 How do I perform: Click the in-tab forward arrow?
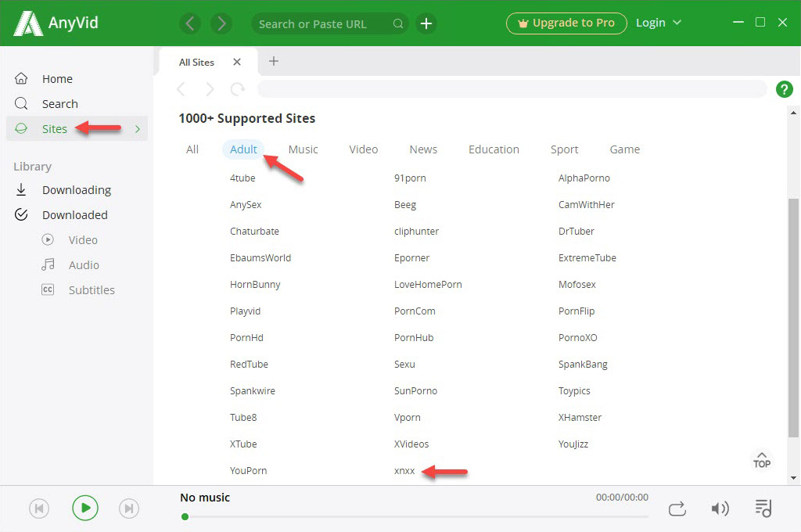(210, 89)
